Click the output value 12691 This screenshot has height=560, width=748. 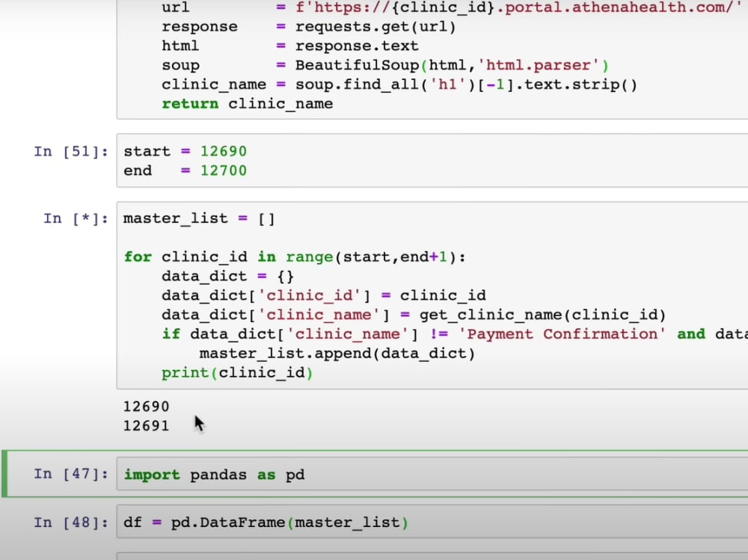(146, 425)
